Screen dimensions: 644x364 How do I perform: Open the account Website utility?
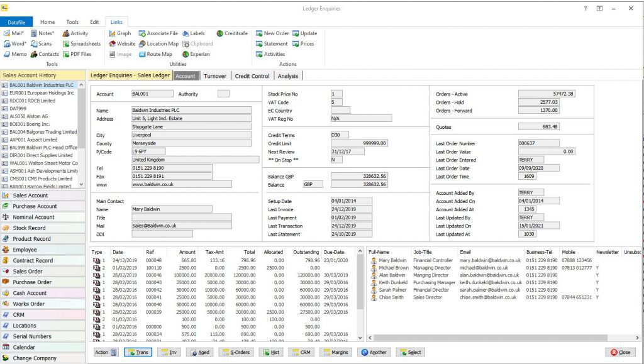(122, 44)
